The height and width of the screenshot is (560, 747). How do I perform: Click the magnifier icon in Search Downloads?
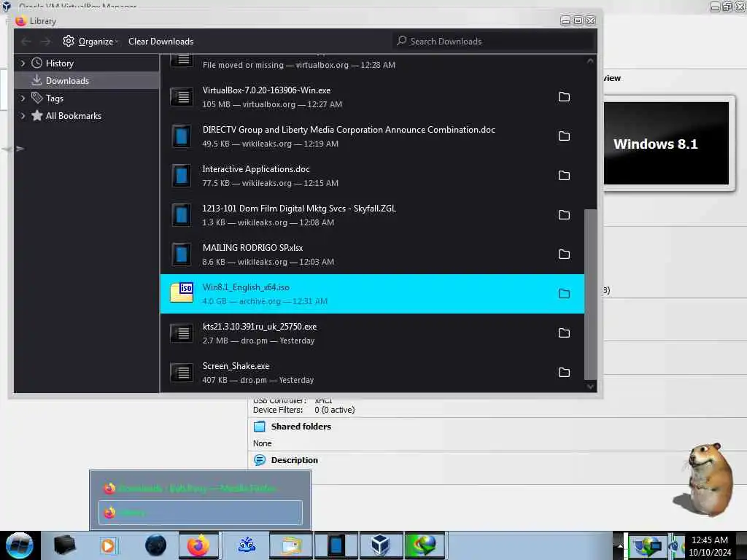tap(402, 41)
